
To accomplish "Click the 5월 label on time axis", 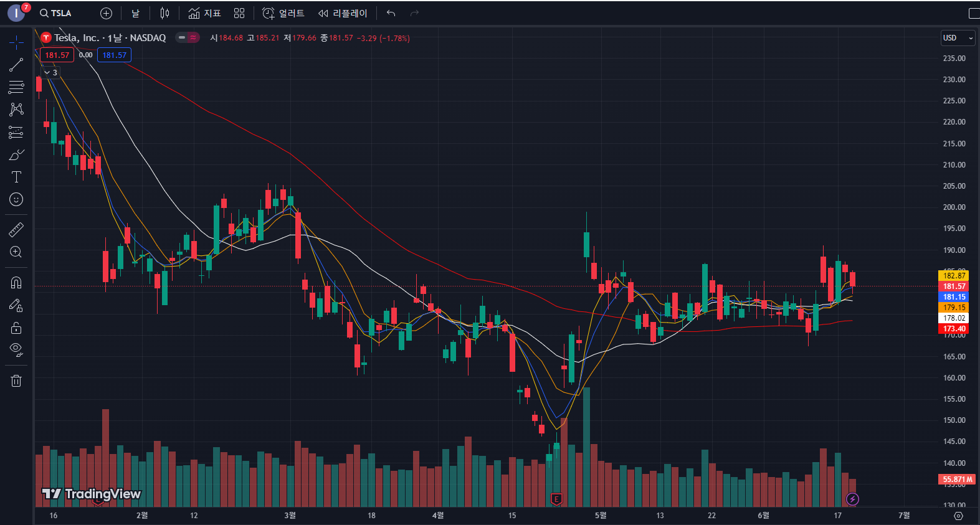I will click(600, 515).
